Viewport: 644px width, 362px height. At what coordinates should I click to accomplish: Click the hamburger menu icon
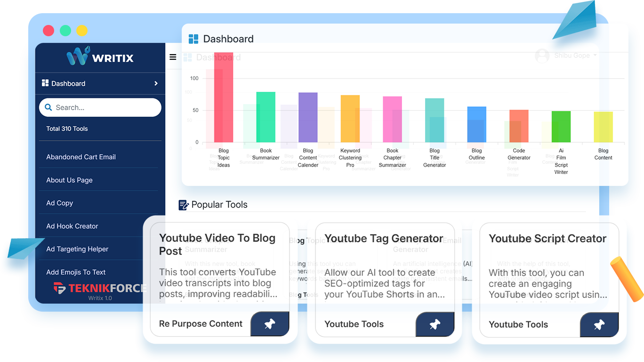click(173, 57)
